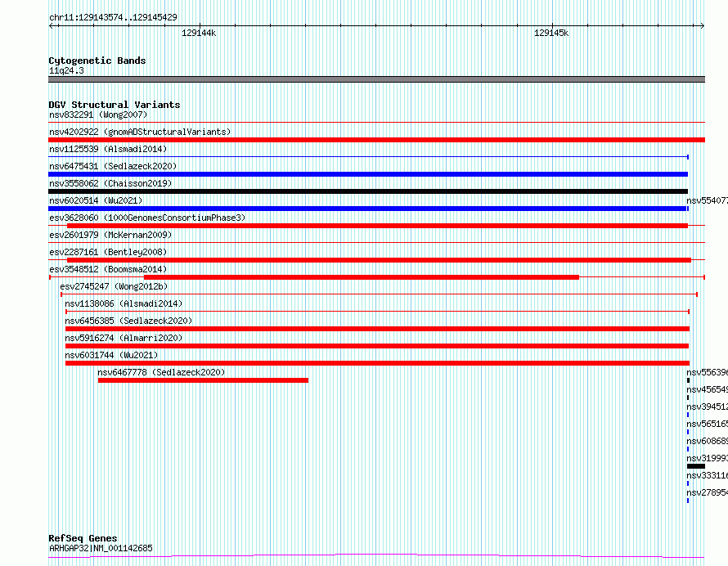Viewport: 728px width, 566px height.
Task: Open variant esv3548512 (Boomsma2014)
Action: tap(108, 269)
